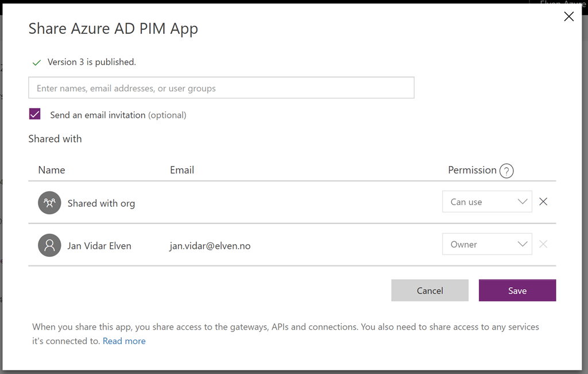Click the Jan Vidar Elven name
Screen dimensions: 588x374
click(99, 246)
